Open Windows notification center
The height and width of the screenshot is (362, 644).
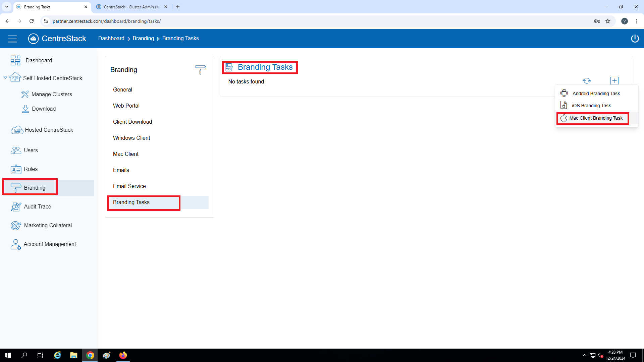633,355
